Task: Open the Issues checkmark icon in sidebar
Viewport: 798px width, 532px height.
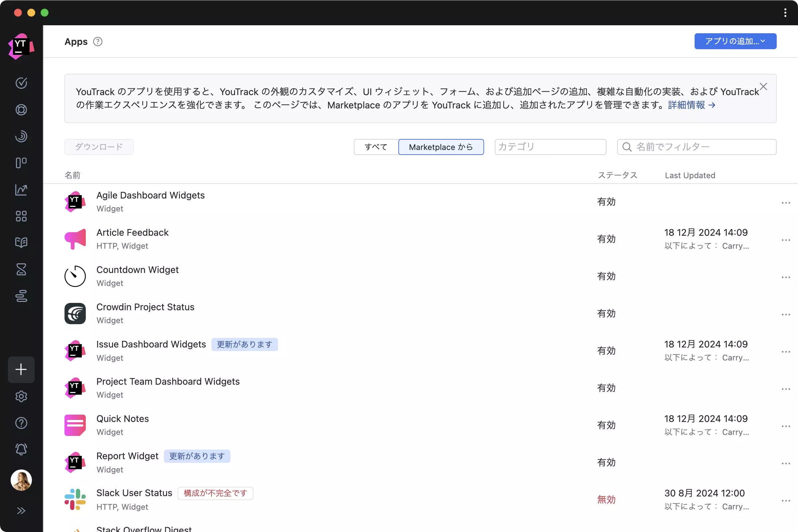Action: point(21,83)
